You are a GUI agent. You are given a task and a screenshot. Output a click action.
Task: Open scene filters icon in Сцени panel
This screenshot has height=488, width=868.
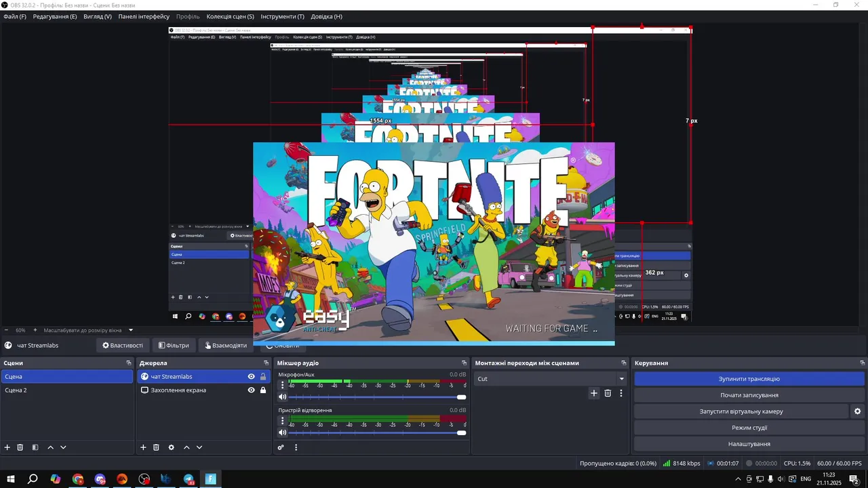point(35,447)
